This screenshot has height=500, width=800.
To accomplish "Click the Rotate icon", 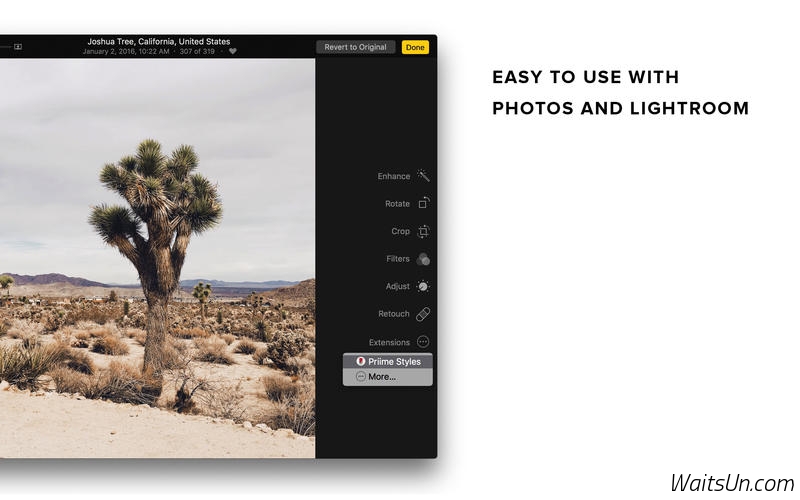I will click(x=423, y=203).
